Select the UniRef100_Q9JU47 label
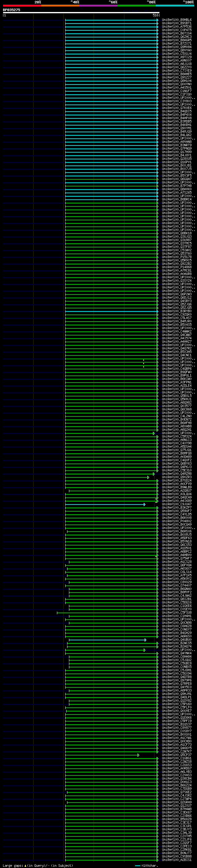197x868 pixels. 177,504
